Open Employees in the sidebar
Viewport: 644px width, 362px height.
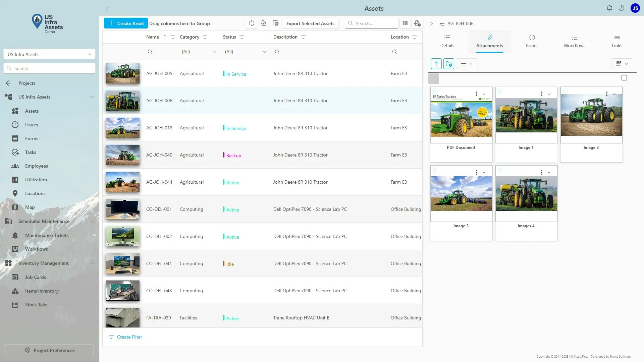tap(36, 166)
